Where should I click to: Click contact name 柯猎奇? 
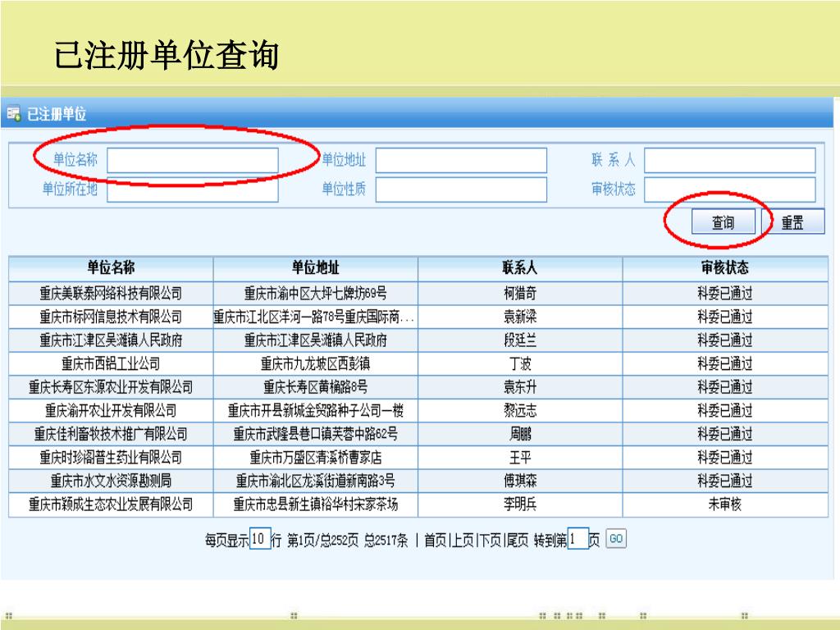(x=520, y=293)
